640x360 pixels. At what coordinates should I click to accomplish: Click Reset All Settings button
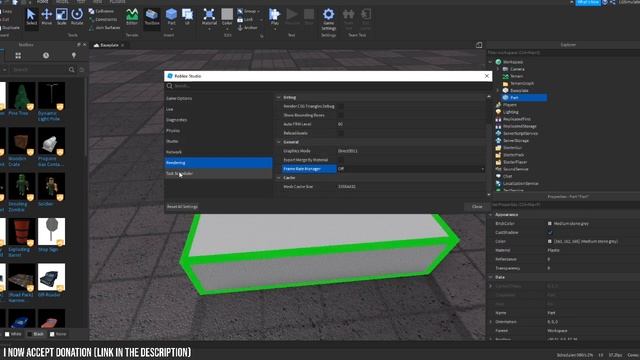pyautogui.click(x=182, y=207)
